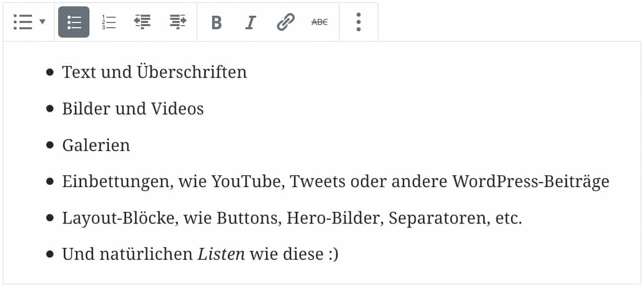
Task: Select the unordered bullet list button
Action: pos(74,22)
